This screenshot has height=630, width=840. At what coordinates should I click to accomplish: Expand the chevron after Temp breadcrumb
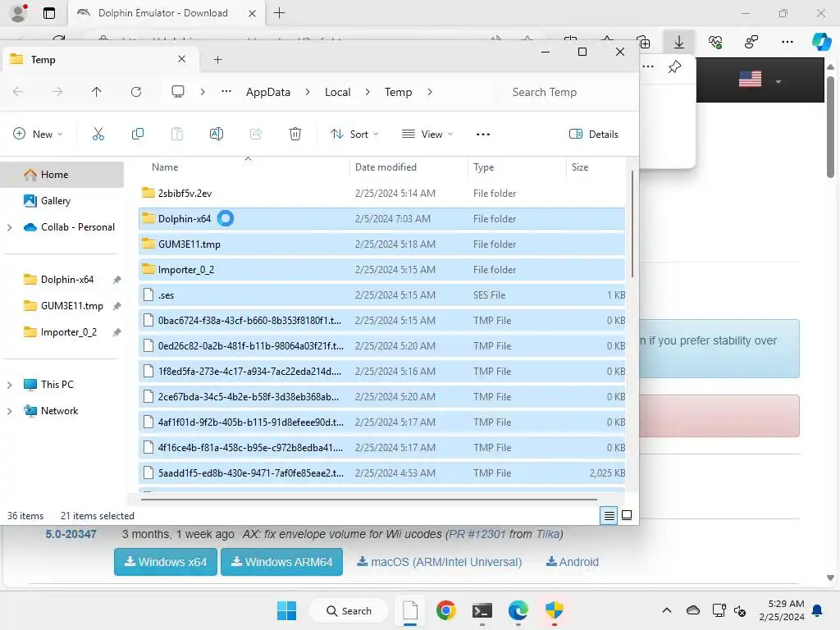430,92
